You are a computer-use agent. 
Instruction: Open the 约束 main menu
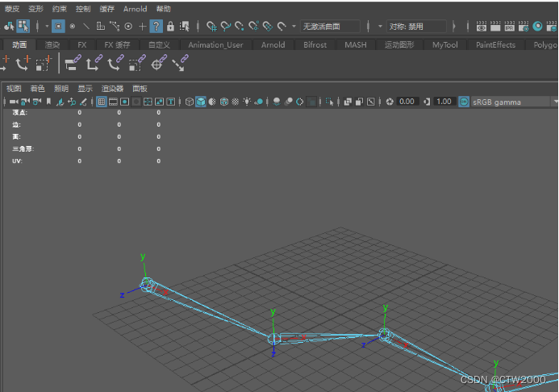[59, 9]
